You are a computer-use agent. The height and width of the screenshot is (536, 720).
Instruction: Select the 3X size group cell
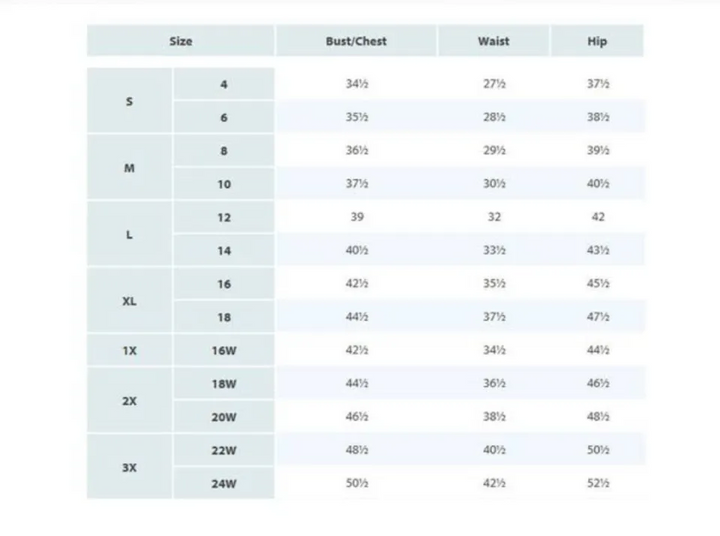click(x=129, y=467)
